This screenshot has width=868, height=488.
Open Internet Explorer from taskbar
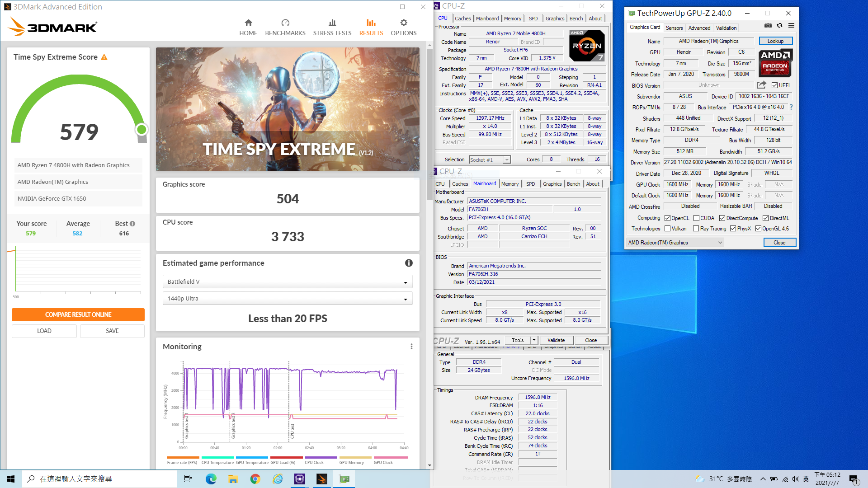(x=278, y=479)
